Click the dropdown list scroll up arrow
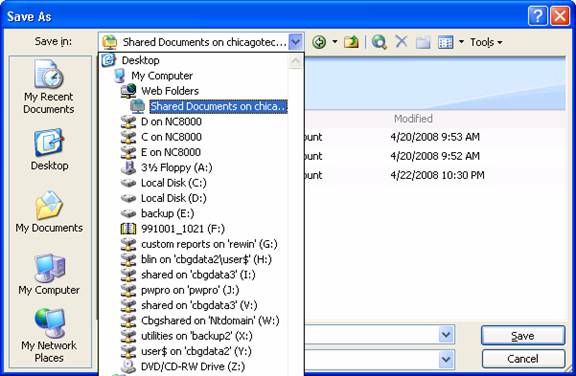The height and width of the screenshot is (376, 576). coord(295,61)
